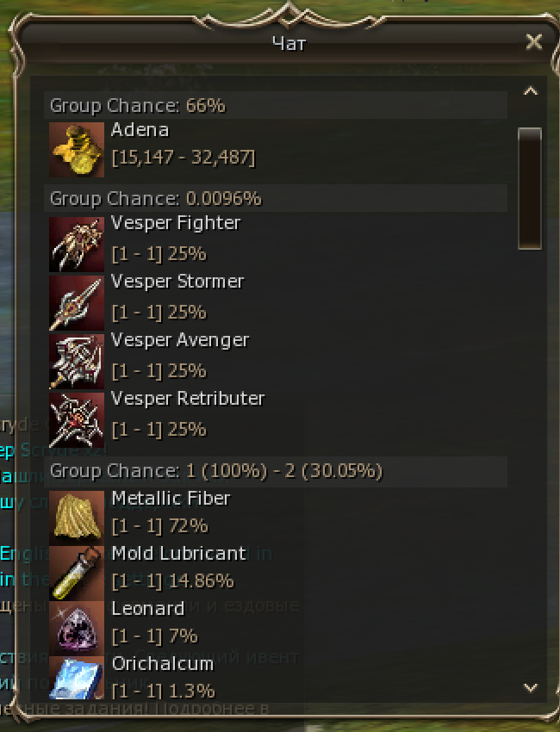Screen dimensions: 560x732
Task: Click the Adena gold coins icon
Action: 77,150
